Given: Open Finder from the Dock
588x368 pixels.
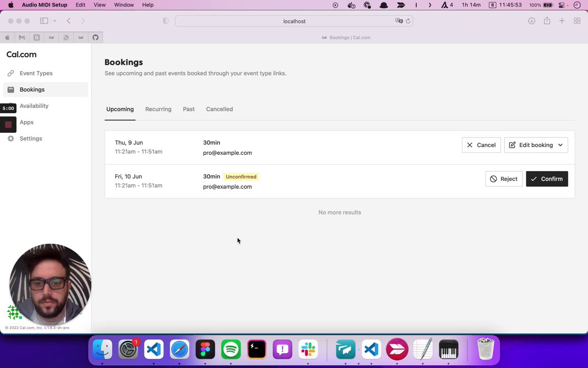Looking at the screenshot, I should pyautogui.click(x=103, y=349).
